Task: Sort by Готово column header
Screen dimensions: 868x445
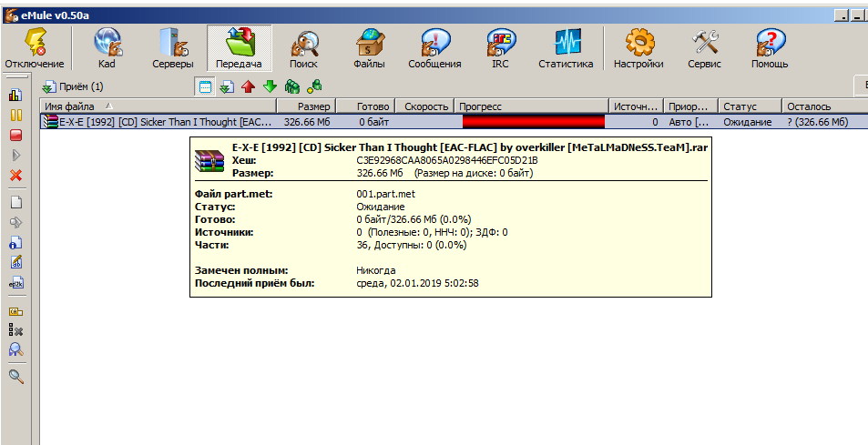Action: point(366,106)
